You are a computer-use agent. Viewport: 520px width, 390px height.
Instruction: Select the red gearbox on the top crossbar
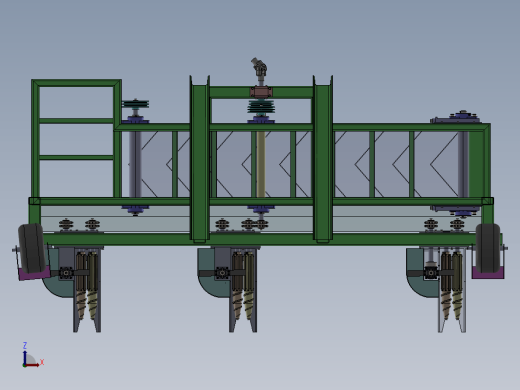coord(261,92)
